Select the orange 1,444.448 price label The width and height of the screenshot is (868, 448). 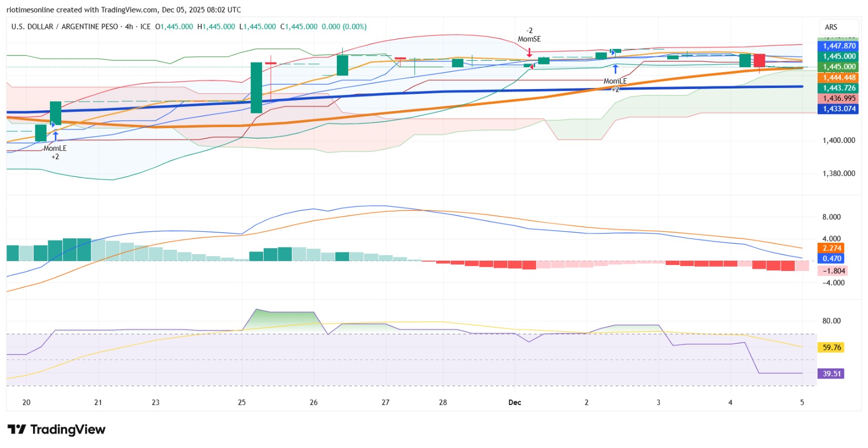point(839,78)
